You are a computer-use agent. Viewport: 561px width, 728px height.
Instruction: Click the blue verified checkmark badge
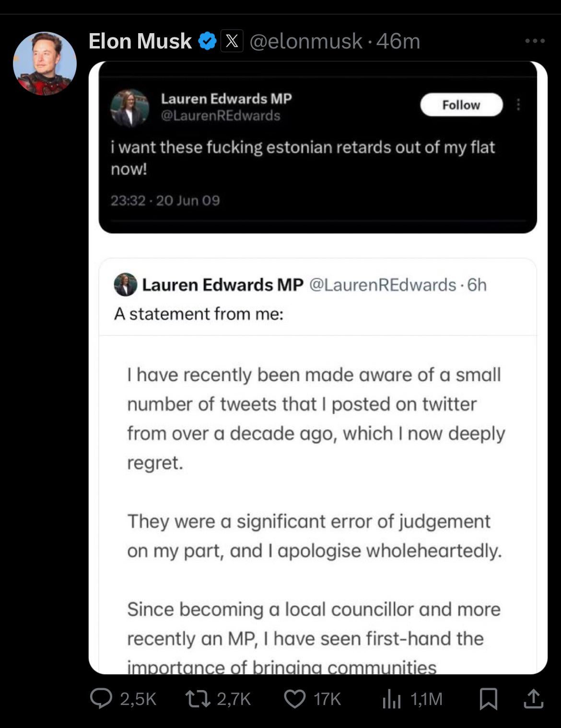207,41
